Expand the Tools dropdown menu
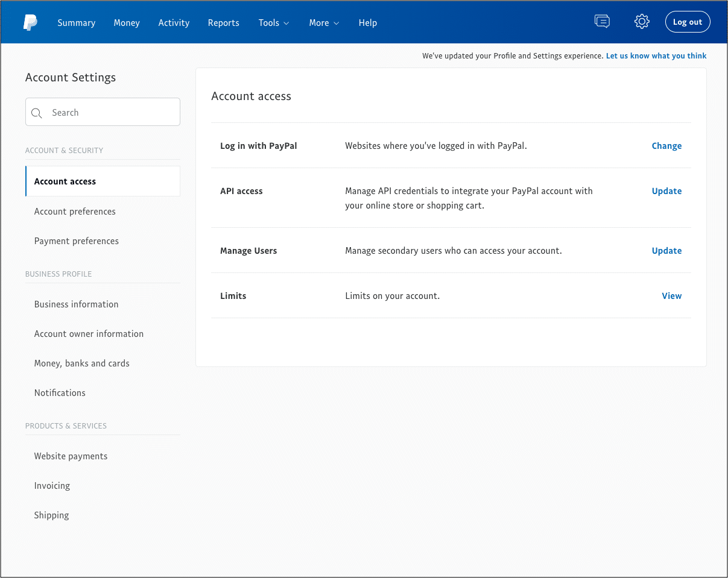728x578 pixels. click(274, 23)
